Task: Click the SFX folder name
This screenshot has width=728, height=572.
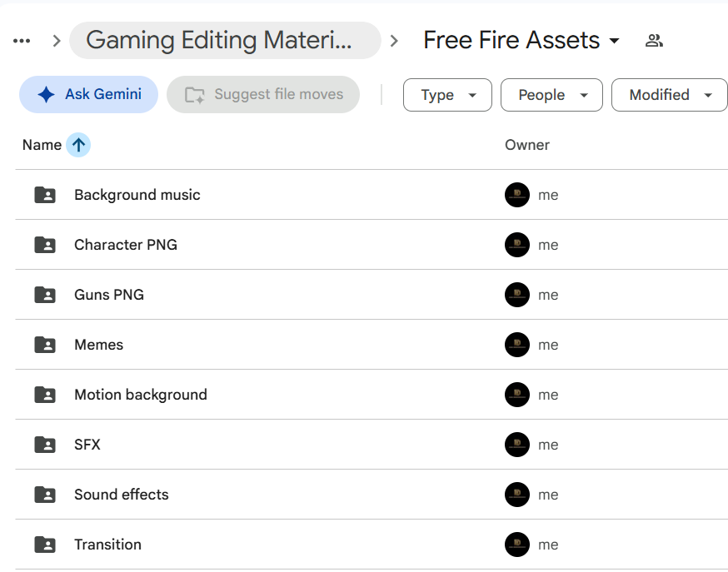Action: tap(87, 445)
